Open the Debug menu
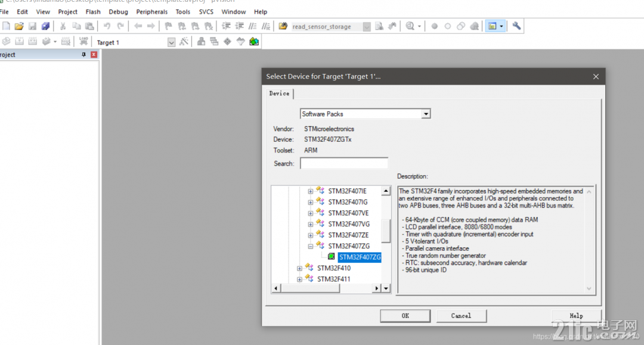This screenshot has width=644, height=345. tap(118, 12)
